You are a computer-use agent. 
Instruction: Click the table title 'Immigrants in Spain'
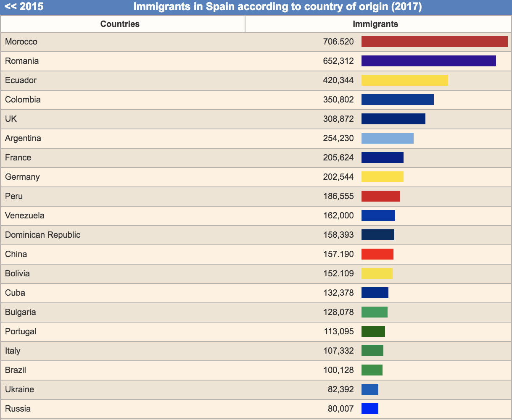tap(277, 7)
